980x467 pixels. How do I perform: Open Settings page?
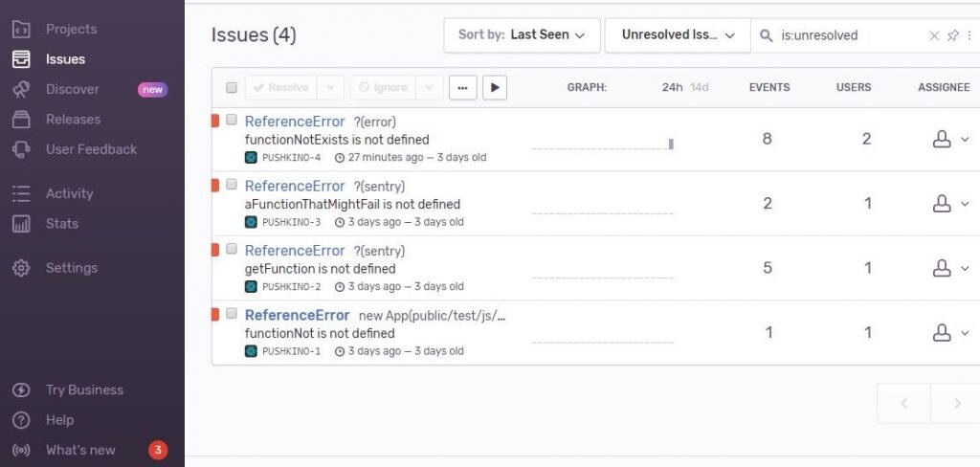(x=71, y=268)
